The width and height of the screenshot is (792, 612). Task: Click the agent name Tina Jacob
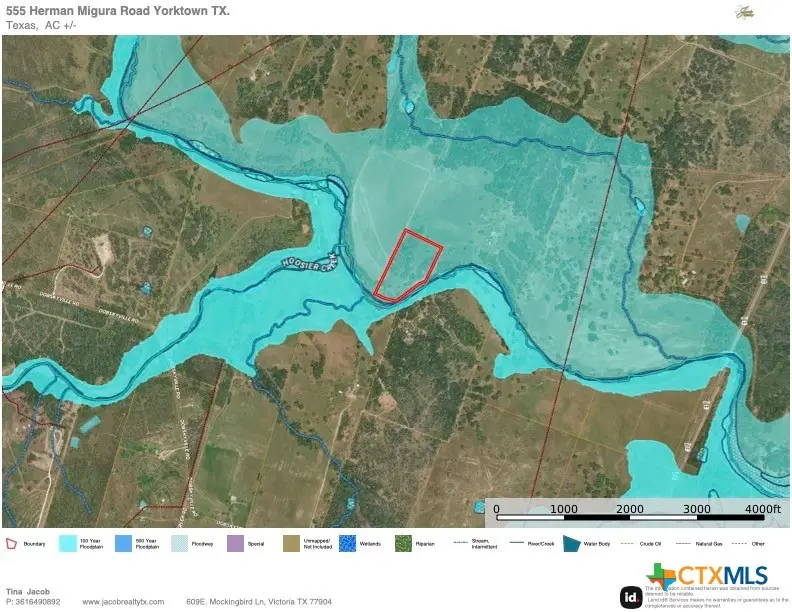click(x=28, y=592)
